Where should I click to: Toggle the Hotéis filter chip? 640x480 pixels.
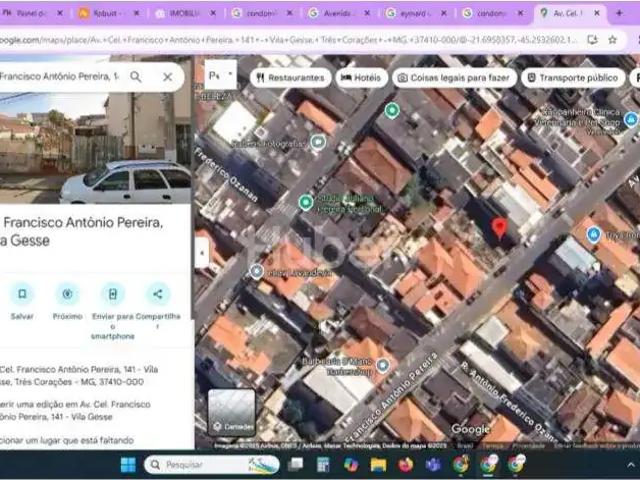tap(360, 78)
